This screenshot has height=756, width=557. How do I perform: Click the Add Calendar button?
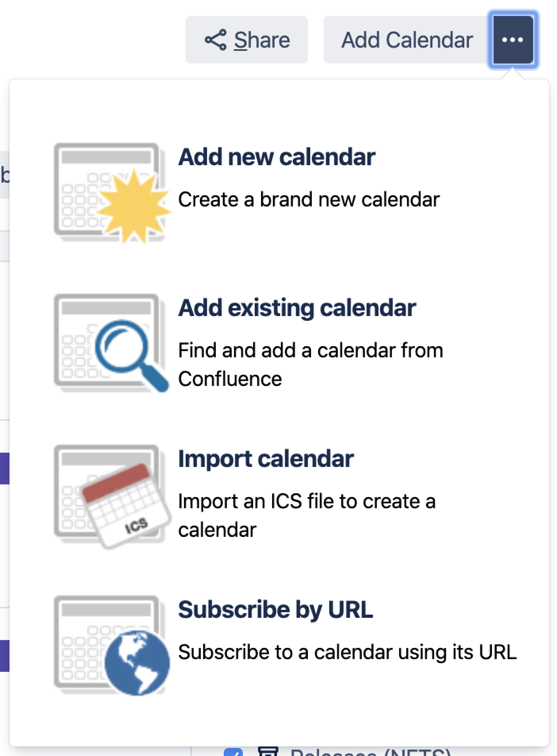click(407, 40)
